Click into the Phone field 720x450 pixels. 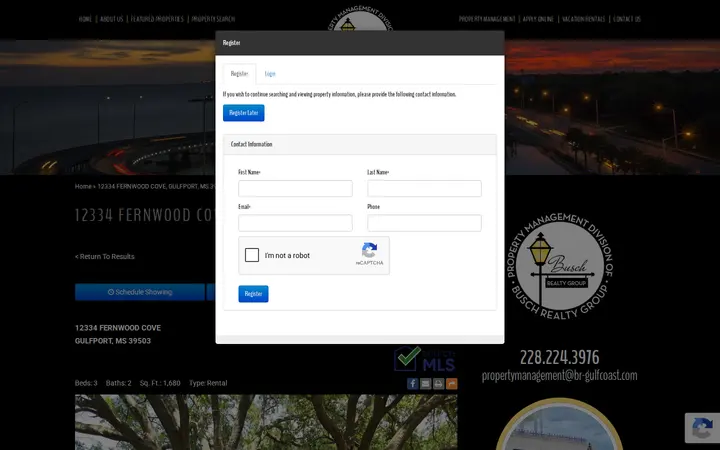[x=424, y=223]
